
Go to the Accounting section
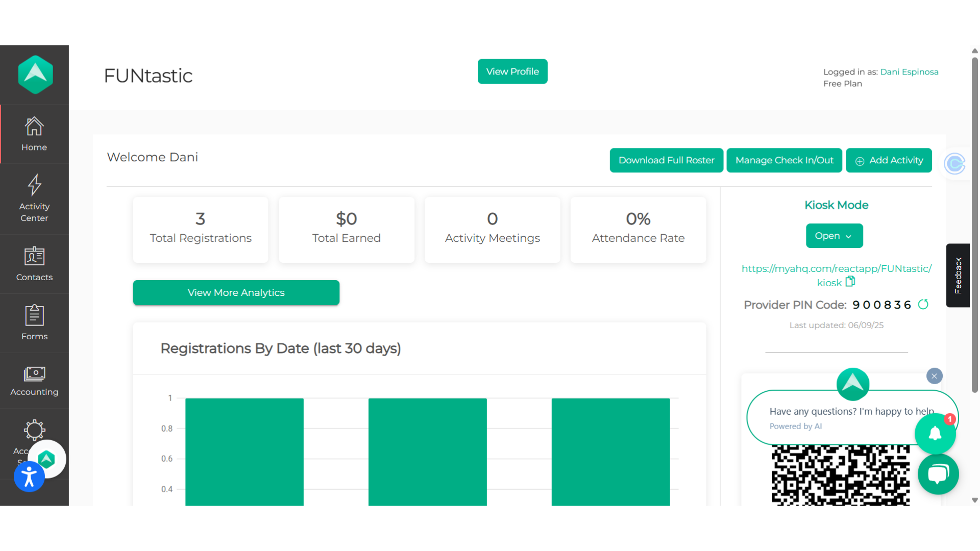34,380
